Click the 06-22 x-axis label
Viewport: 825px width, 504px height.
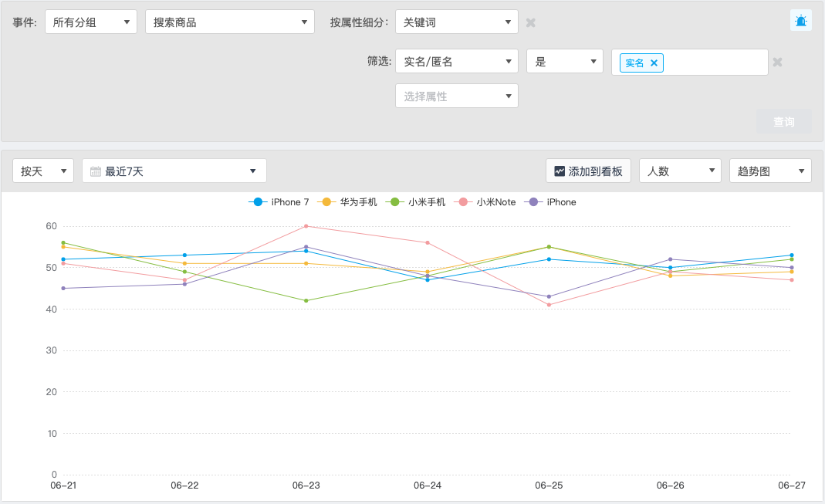pyautogui.click(x=184, y=485)
